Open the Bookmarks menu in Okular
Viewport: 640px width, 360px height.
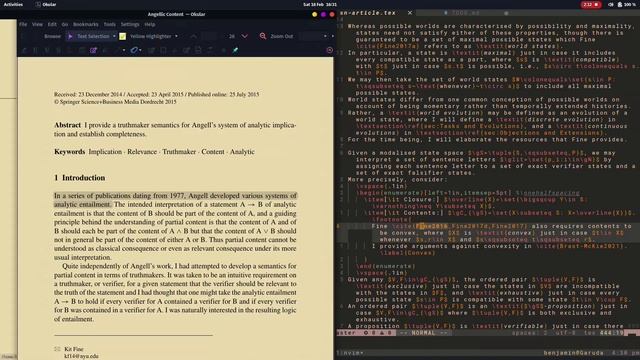(85, 24)
